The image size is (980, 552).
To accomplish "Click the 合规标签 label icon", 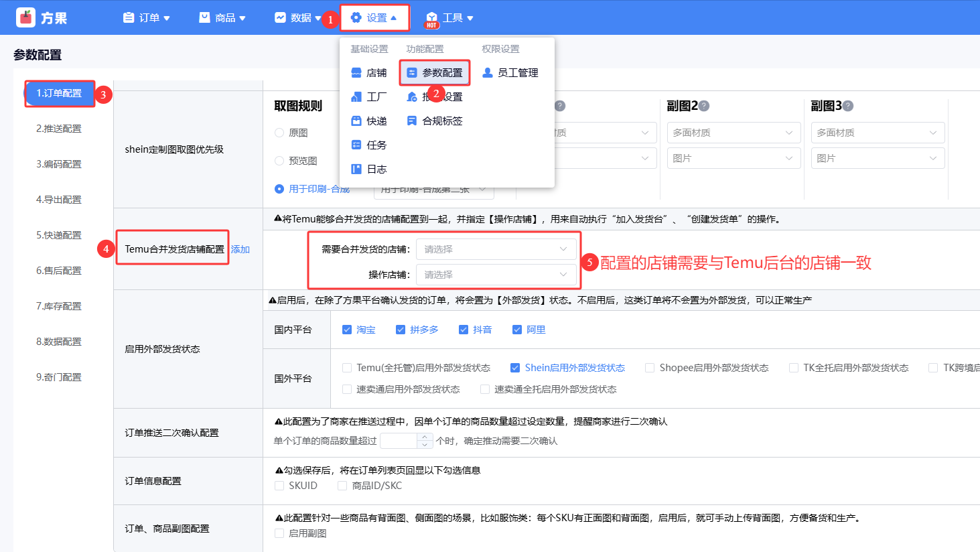I will pos(412,121).
